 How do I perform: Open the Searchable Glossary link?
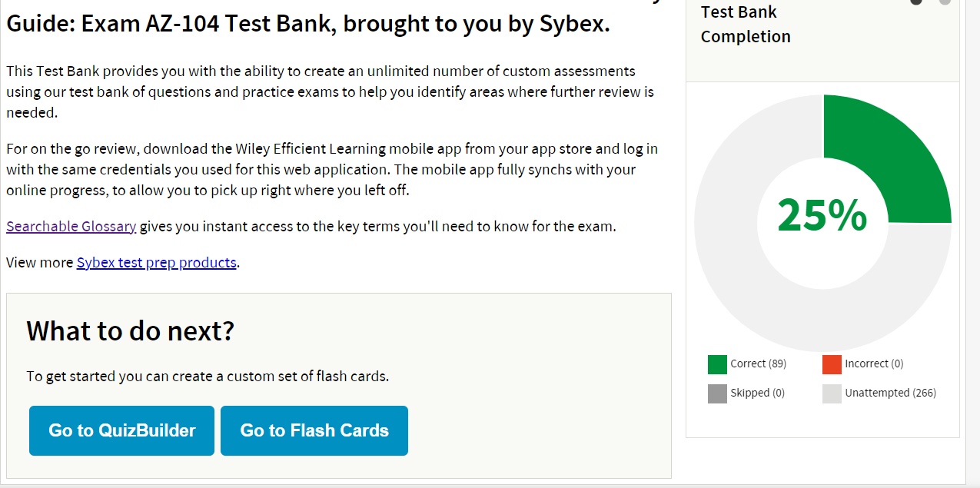[x=71, y=227]
